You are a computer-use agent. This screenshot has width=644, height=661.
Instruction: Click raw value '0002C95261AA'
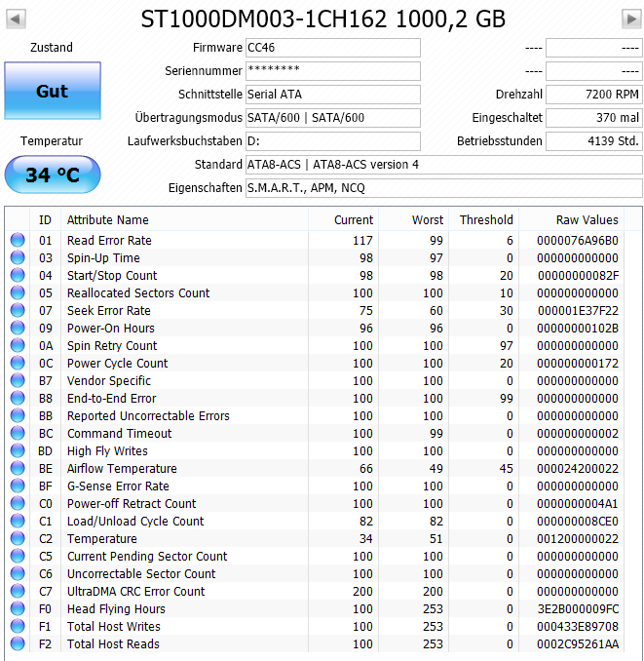tap(578, 644)
